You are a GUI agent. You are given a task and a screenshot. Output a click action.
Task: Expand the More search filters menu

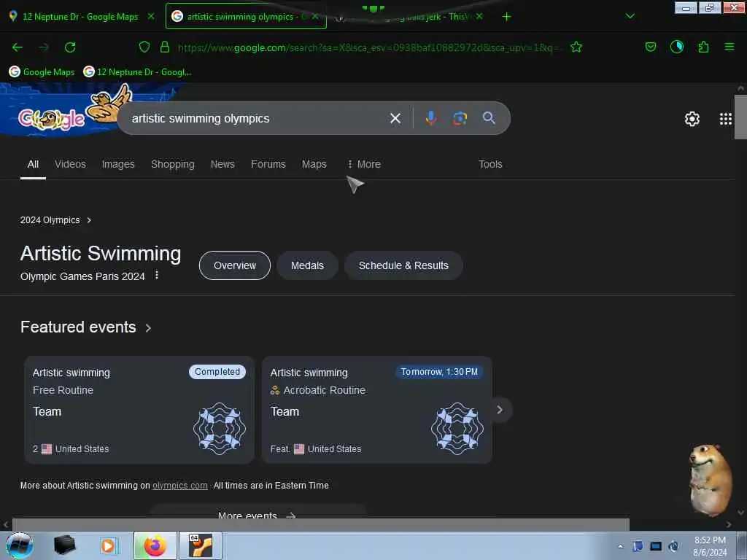point(364,164)
